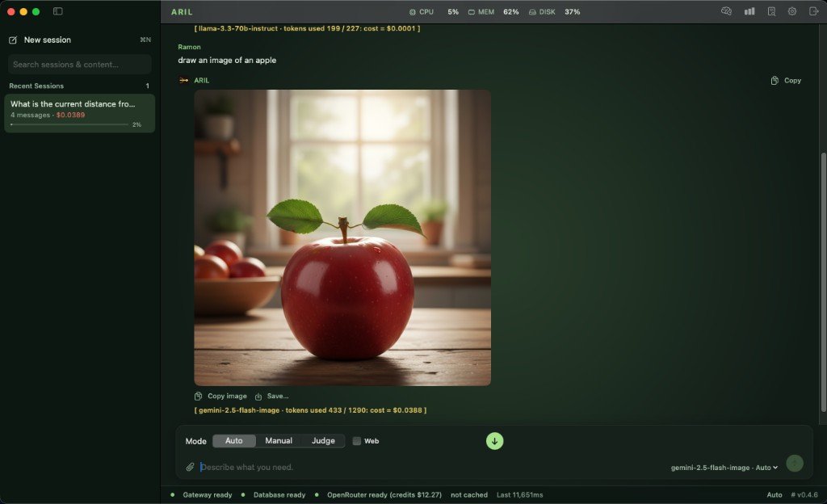Click the green scroll-to-bottom arrow button

495,441
